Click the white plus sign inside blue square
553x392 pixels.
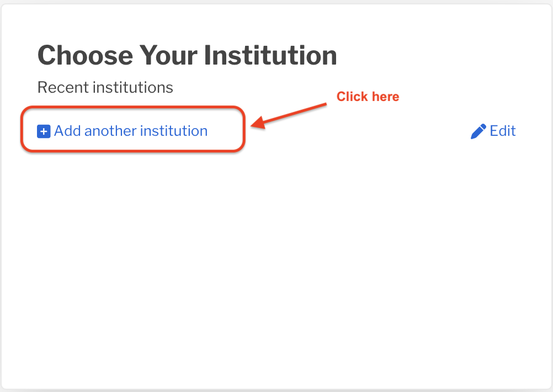point(44,131)
